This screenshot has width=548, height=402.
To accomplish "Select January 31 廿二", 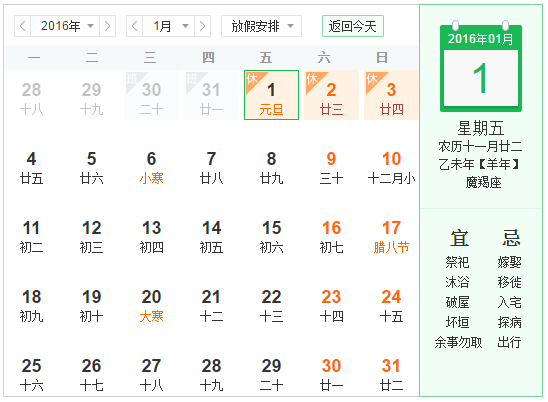I will coord(391,375).
